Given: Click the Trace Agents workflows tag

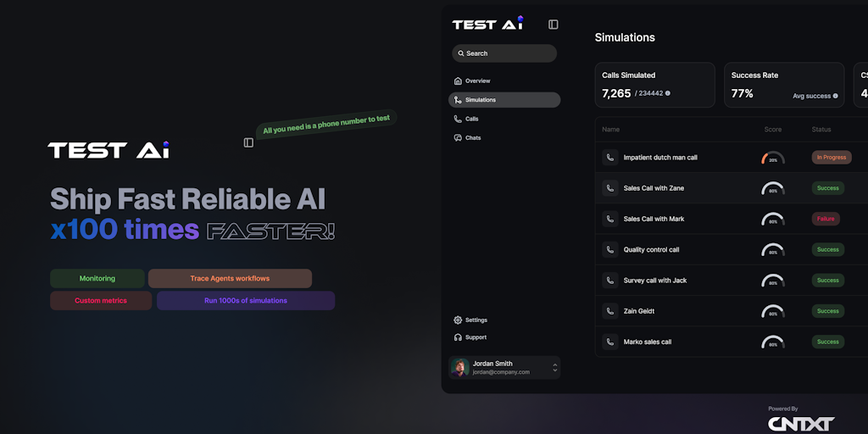Looking at the screenshot, I should point(230,278).
